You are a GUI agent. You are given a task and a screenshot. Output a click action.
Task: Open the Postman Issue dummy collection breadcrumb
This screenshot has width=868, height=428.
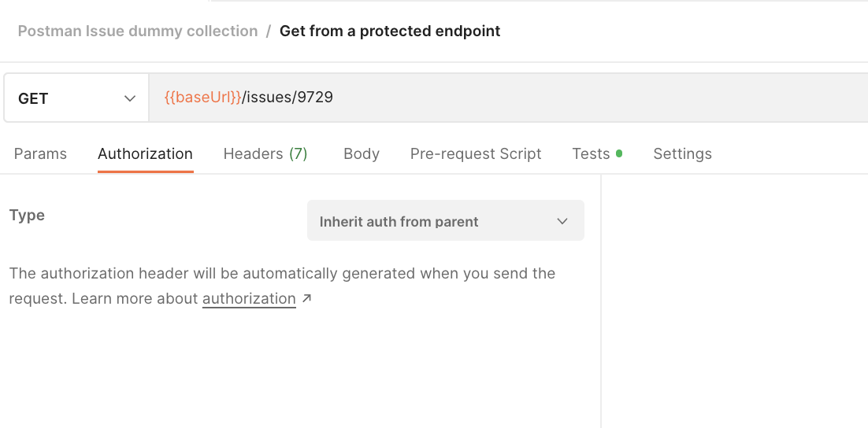click(138, 31)
